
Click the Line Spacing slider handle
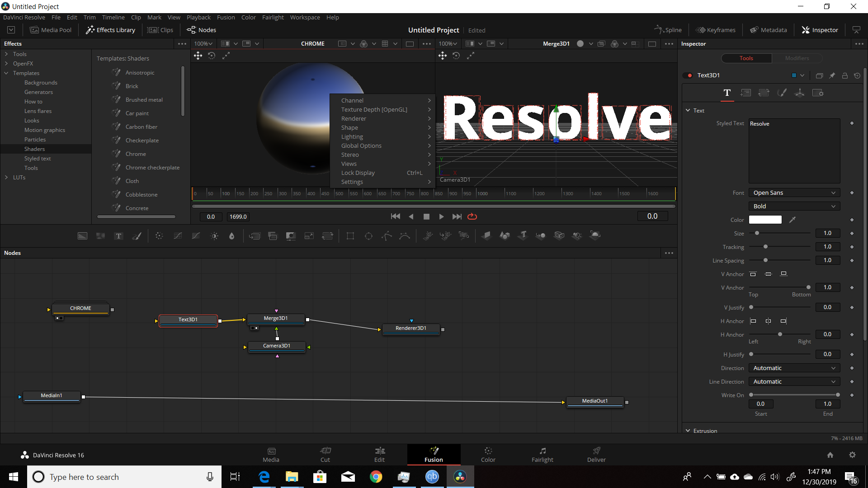coord(765,260)
